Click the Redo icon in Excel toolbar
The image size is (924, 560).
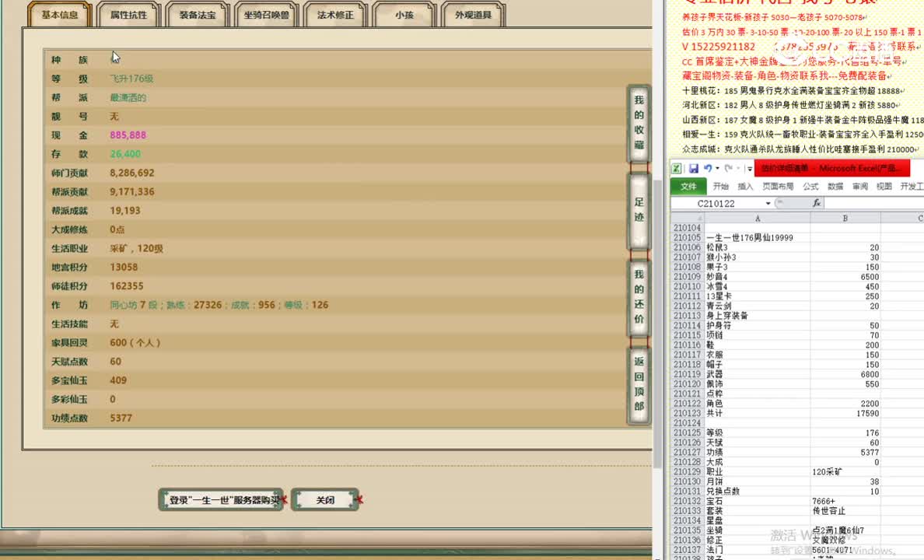(x=728, y=168)
